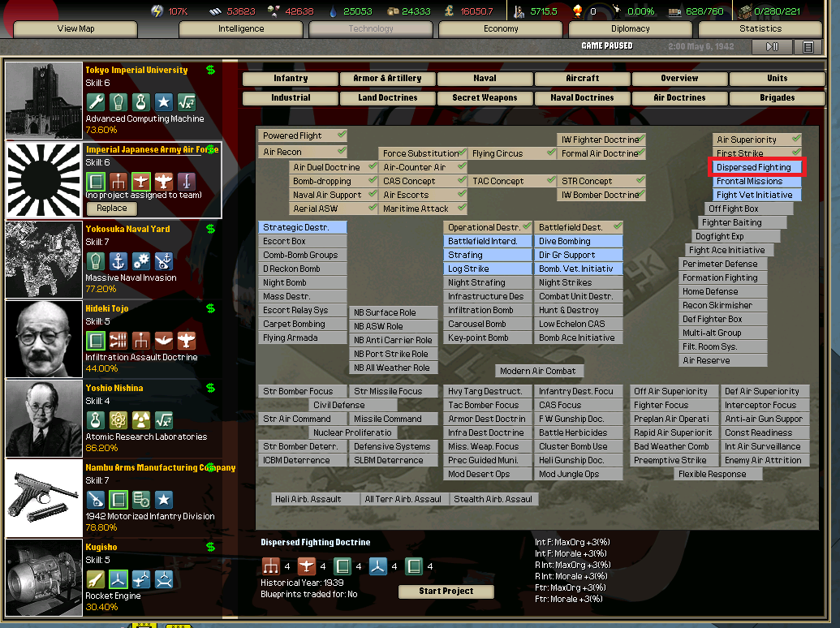Select the Strategic Destr. doctrine
Screen dimensions: 840x628
pos(302,227)
